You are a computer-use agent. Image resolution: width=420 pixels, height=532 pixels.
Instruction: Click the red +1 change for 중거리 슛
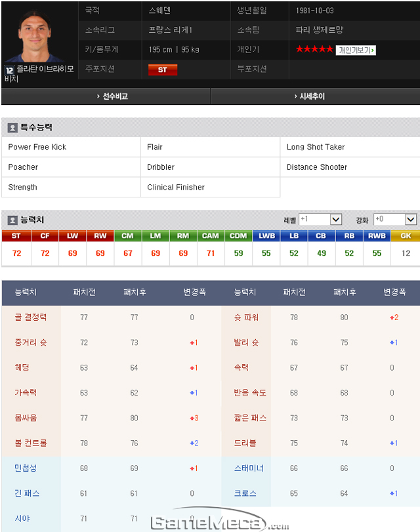pyautogui.click(x=194, y=342)
